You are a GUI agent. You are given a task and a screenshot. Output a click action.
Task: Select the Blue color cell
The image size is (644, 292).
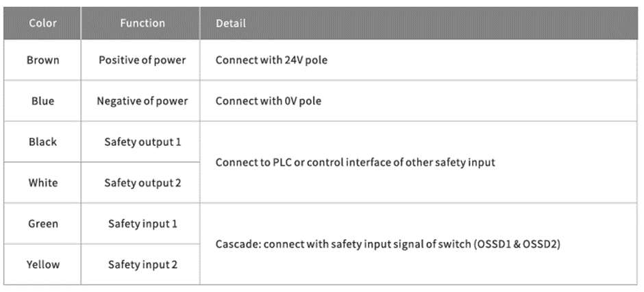[x=42, y=101]
